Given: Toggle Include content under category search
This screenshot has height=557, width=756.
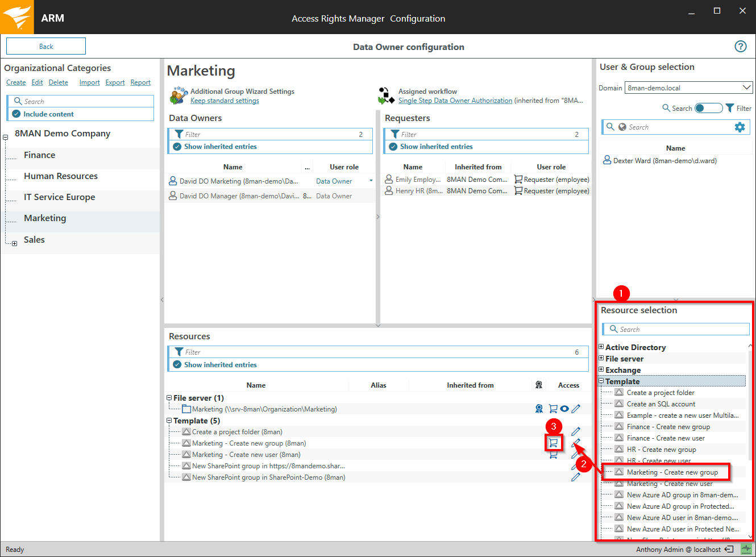Looking at the screenshot, I should tap(17, 114).
